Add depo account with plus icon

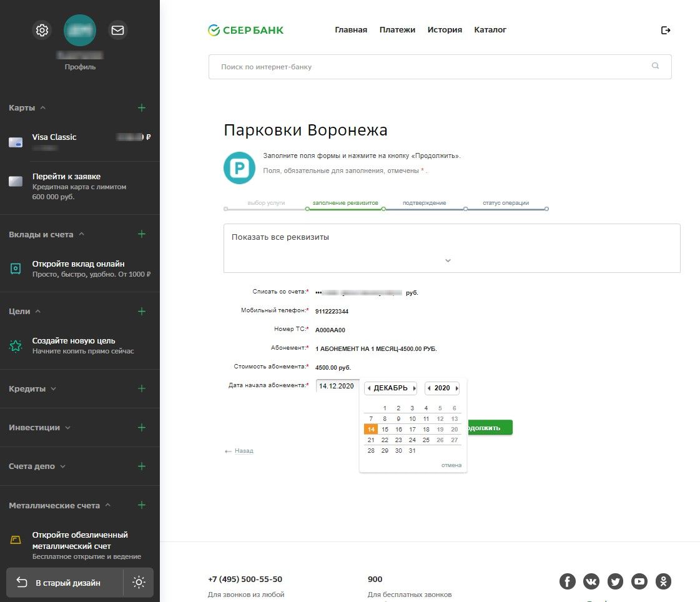(142, 466)
